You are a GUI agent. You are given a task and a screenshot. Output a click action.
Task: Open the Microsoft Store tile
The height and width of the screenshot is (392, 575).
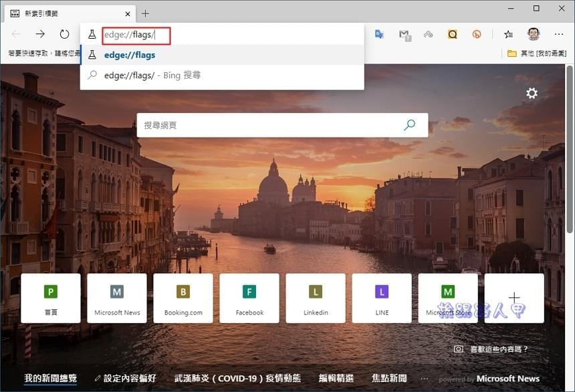pos(448,299)
